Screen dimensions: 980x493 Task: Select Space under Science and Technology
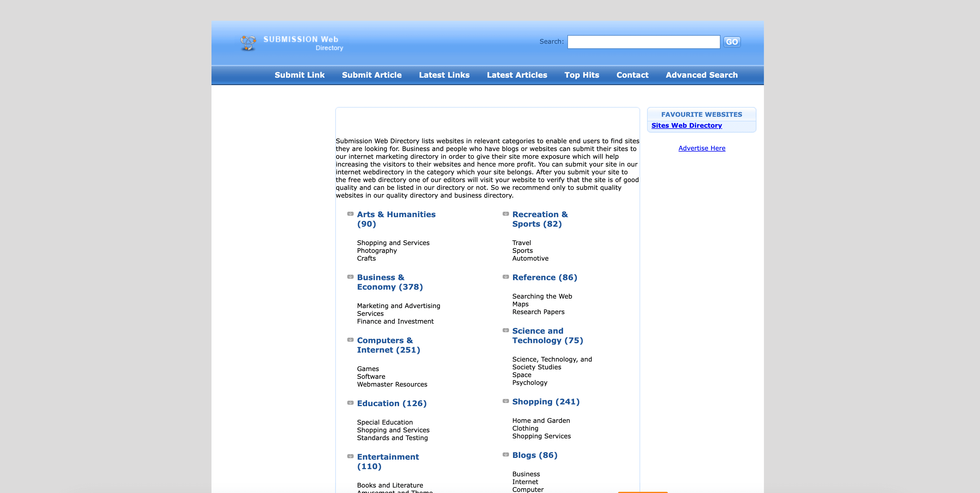(x=522, y=375)
